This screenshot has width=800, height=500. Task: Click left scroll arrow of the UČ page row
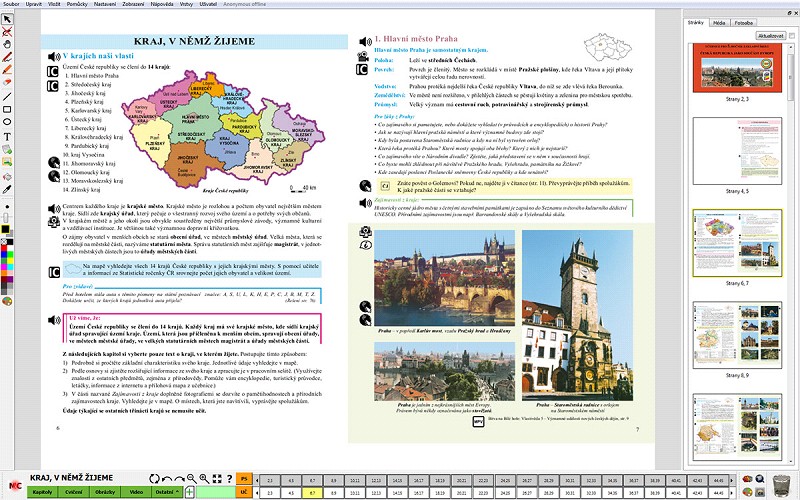256,493
